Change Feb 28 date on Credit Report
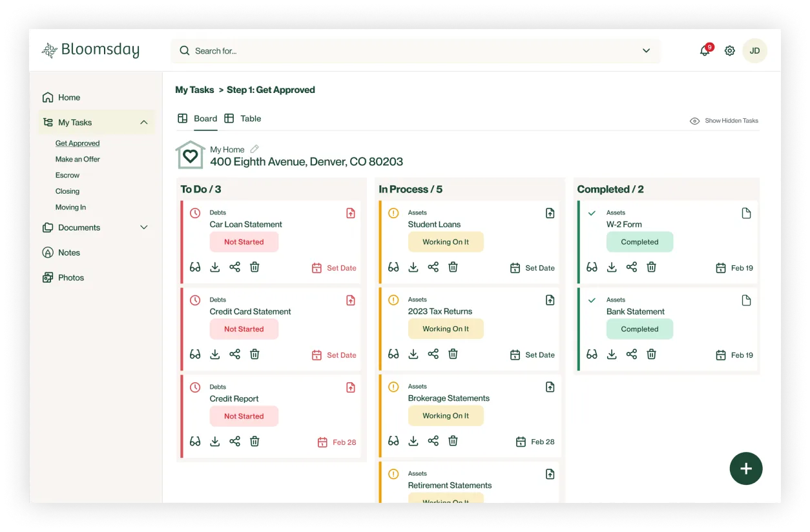The width and height of the screenshot is (810, 532). click(337, 442)
